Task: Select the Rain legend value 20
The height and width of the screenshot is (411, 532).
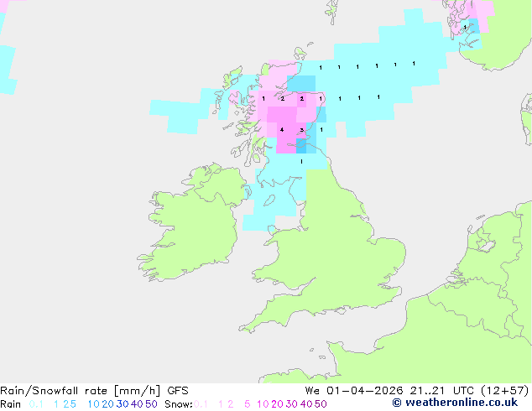Action: 107,404
